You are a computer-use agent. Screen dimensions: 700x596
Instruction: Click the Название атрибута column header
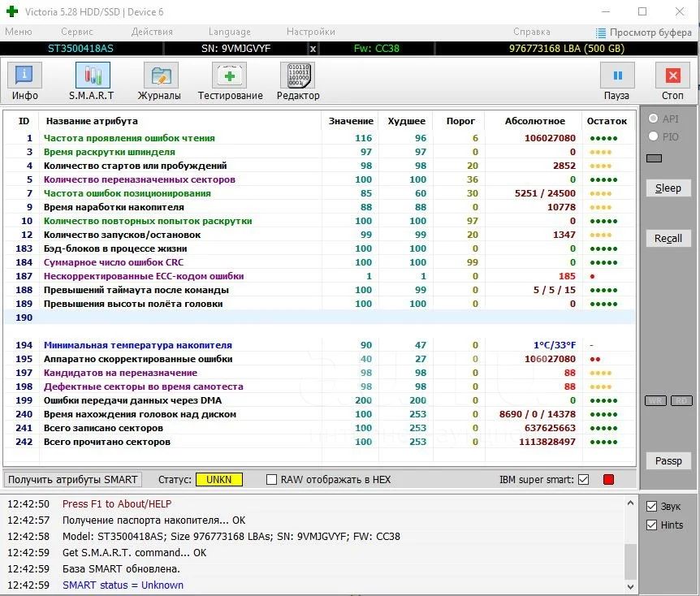(180, 121)
